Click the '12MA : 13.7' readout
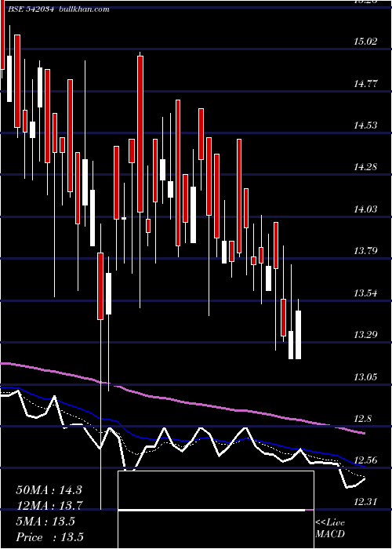The height and width of the screenshot is (549, 392). pyautogui.click(x=49, y=506)
